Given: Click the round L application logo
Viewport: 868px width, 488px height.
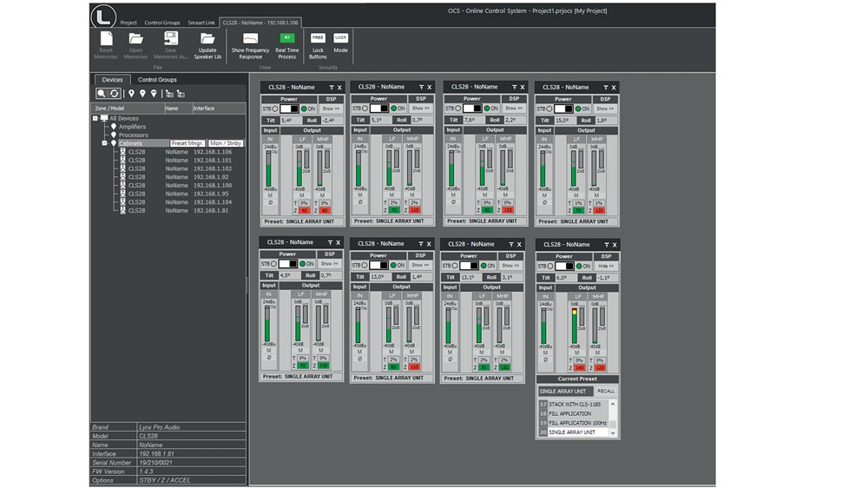Looking at the screenshot, I should click(103, 16).
